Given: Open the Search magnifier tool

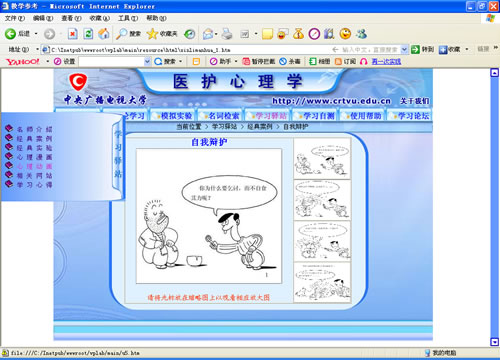Looking at the screenshot, I should point(121,34).
